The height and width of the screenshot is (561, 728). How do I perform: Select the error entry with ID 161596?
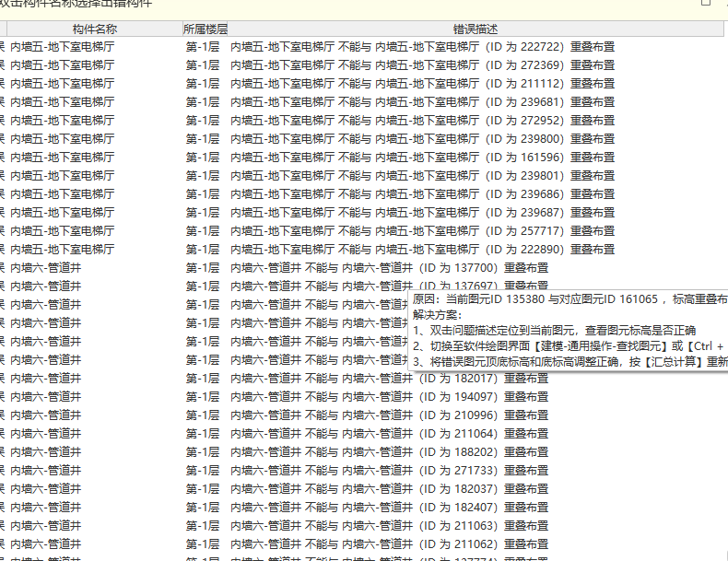(x=362, y=158)
